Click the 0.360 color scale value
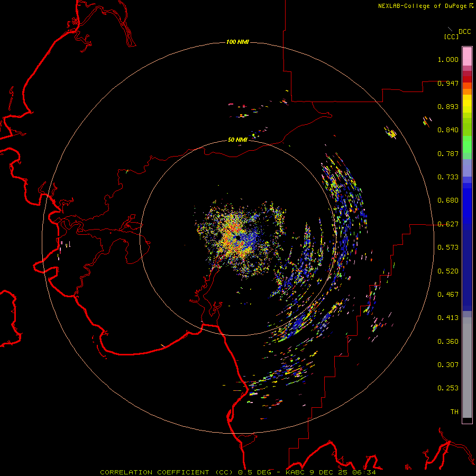The image size is (476, 476). pos(448,342)
